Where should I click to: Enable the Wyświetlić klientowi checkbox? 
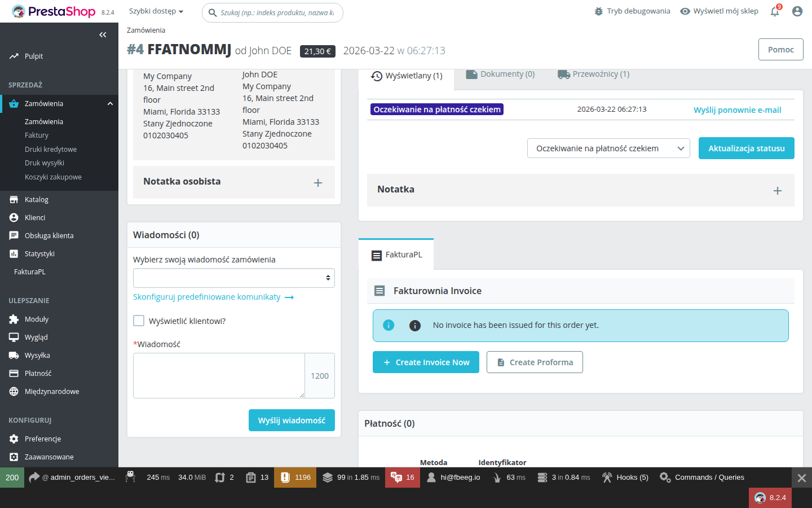139,321
